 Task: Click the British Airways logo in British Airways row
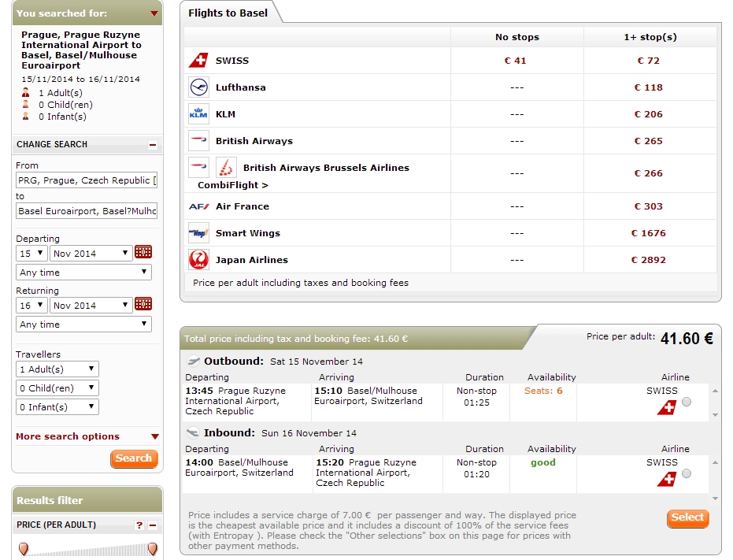(198, 140)
